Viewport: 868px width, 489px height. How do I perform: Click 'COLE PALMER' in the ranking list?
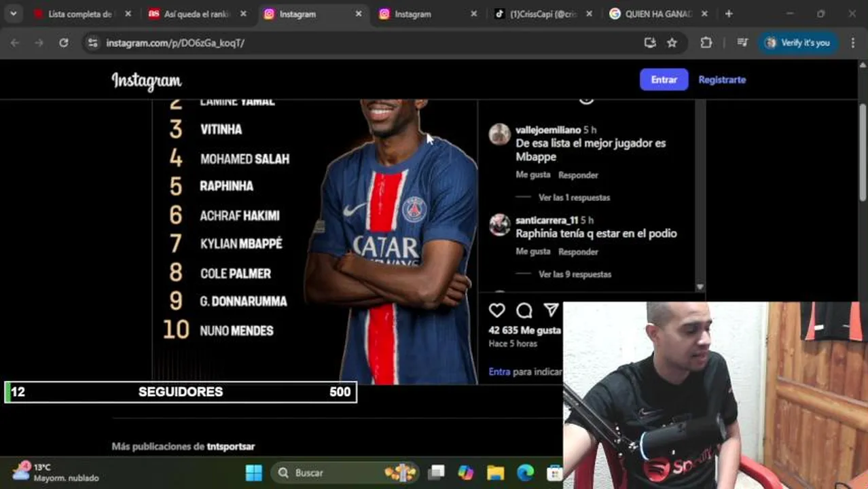click(236, 274)
